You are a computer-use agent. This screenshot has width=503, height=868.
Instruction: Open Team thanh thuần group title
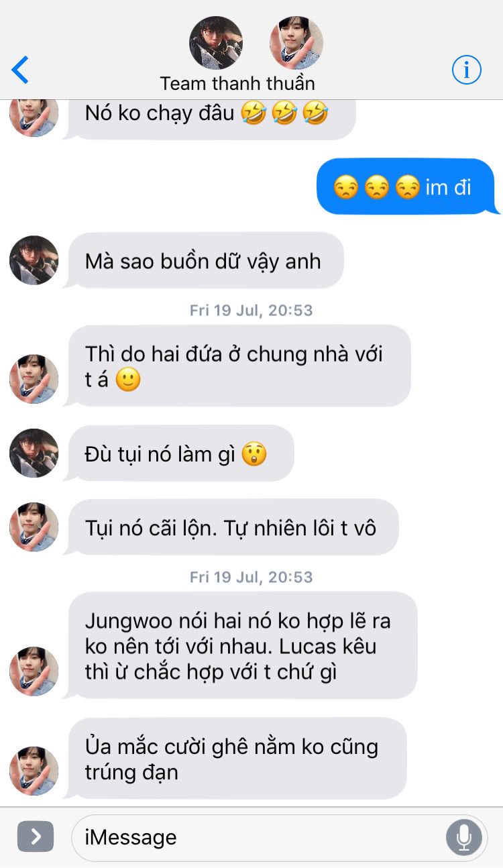pyautogui.click(x=237, y=84)
